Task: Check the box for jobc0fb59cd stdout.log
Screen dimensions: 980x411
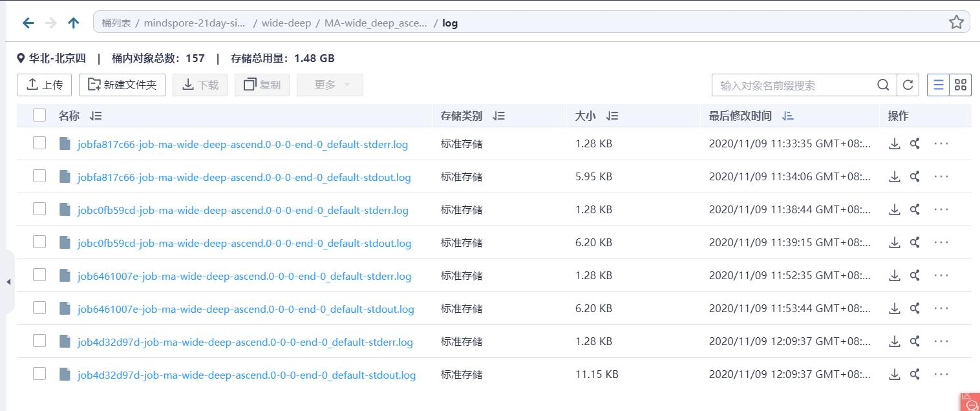Action: tap(39, 242)
